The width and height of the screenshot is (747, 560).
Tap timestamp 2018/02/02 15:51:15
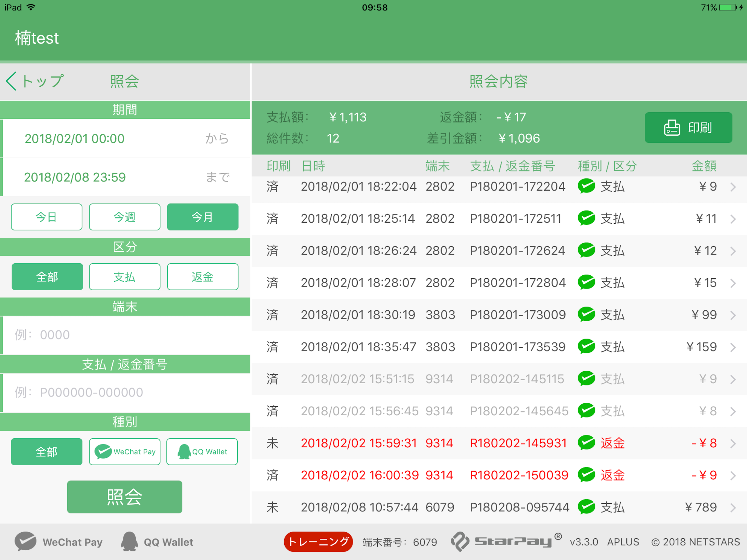click(x=357, y=379)
